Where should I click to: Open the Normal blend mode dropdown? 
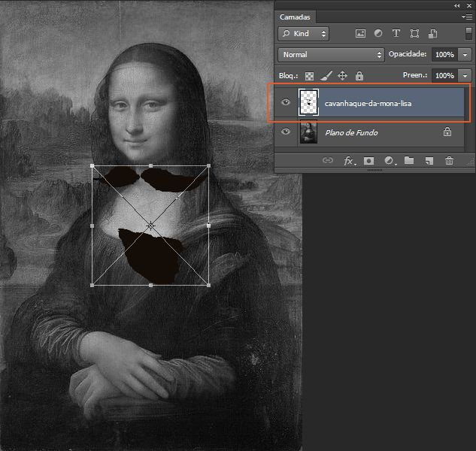(x=331, y=55)
